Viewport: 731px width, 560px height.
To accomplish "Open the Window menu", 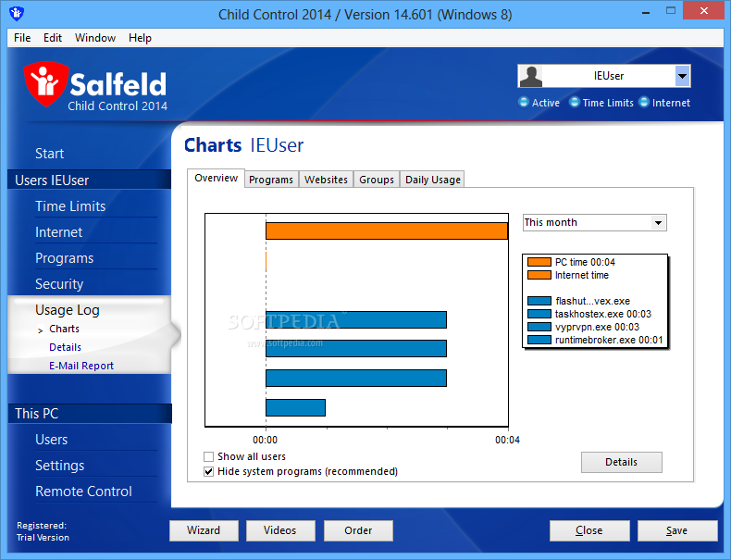I will 95,38.
